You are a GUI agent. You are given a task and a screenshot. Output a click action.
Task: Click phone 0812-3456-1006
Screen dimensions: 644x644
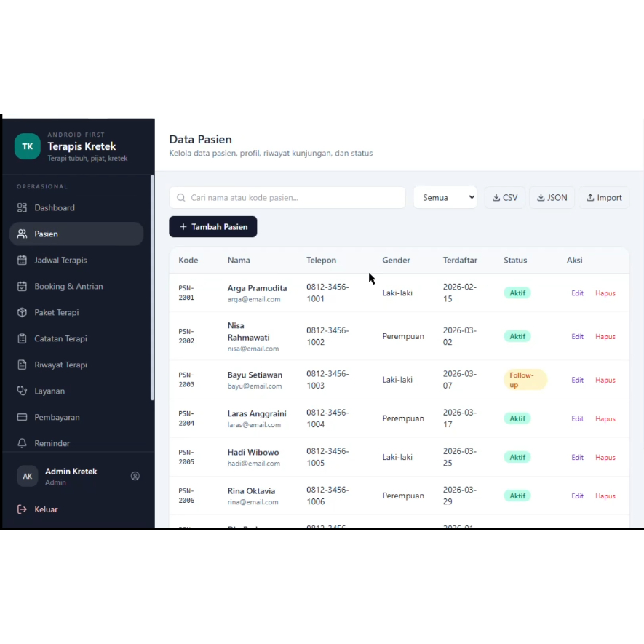[327, 496]
